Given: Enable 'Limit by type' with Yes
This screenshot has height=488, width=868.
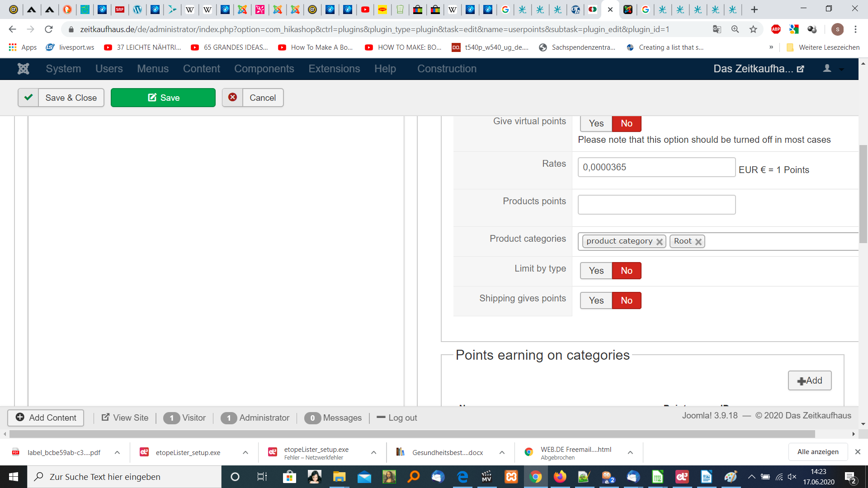Looking at the screenshot, I should point(596,271).
